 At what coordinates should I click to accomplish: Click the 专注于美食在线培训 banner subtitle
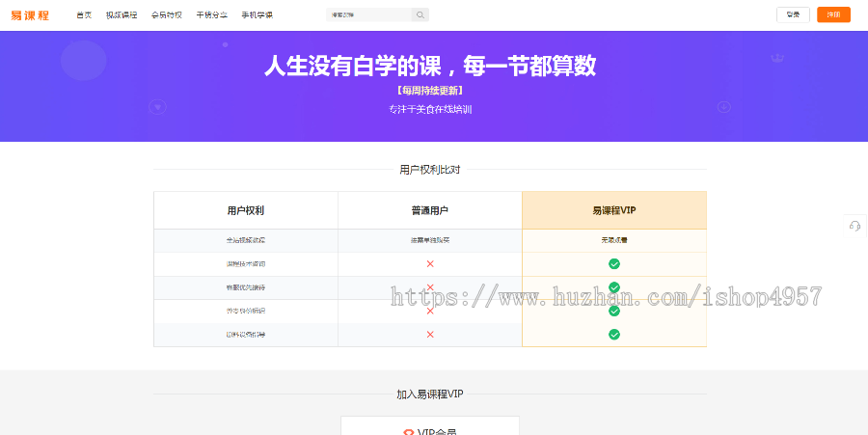coord(430,110)
